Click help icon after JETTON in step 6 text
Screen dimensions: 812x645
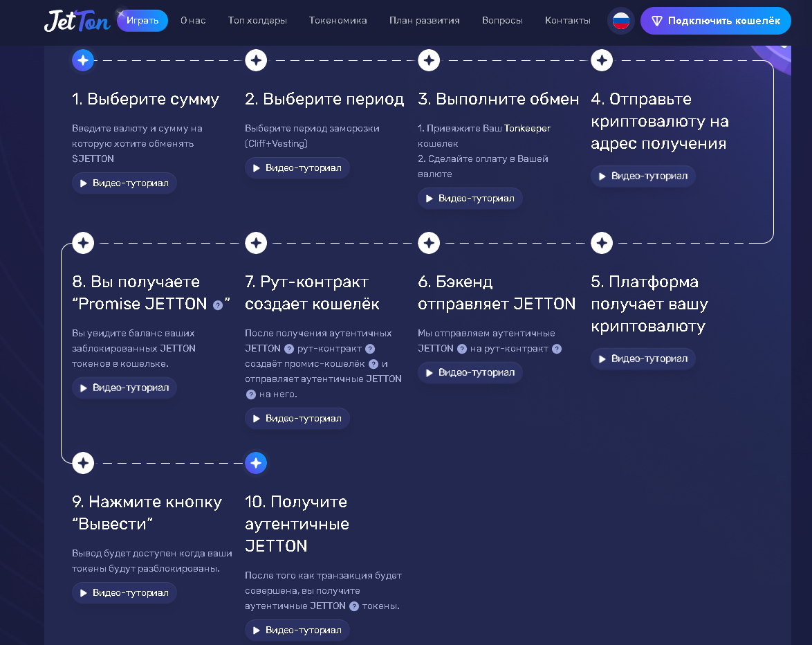coord(462,349)
